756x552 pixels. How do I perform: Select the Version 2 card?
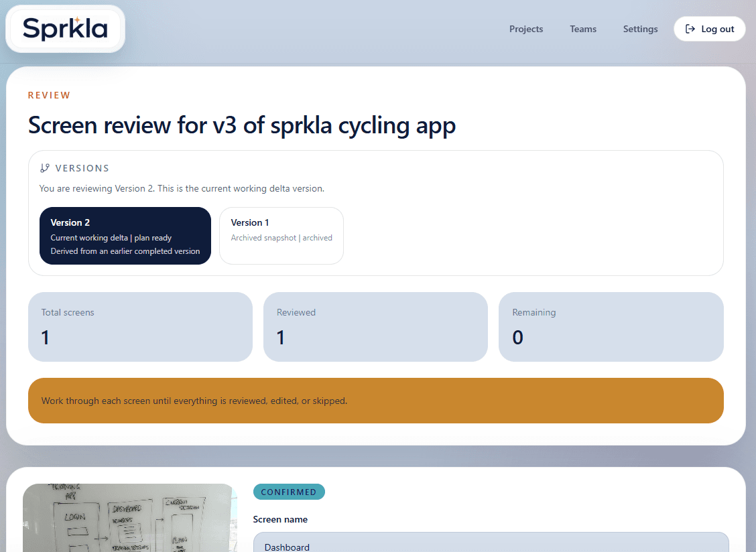[x=125, y=236]
